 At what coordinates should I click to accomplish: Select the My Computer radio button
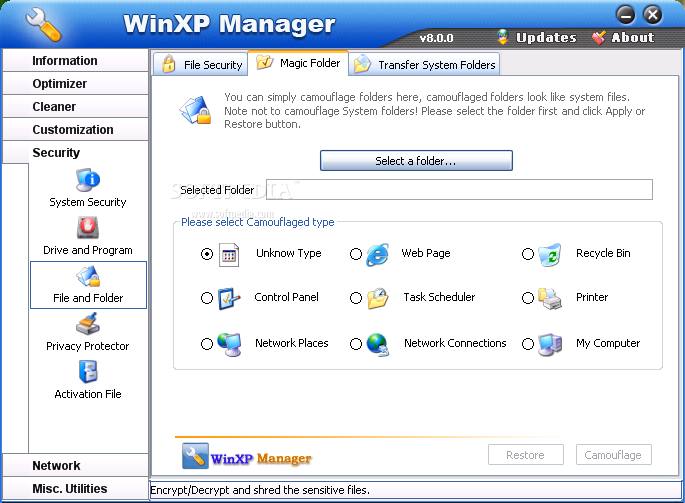coord(528,344)
